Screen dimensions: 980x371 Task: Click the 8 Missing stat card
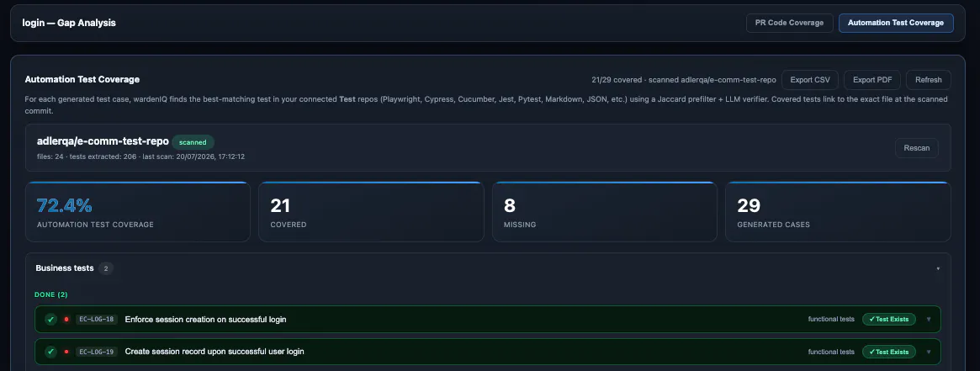pos(604,212)
